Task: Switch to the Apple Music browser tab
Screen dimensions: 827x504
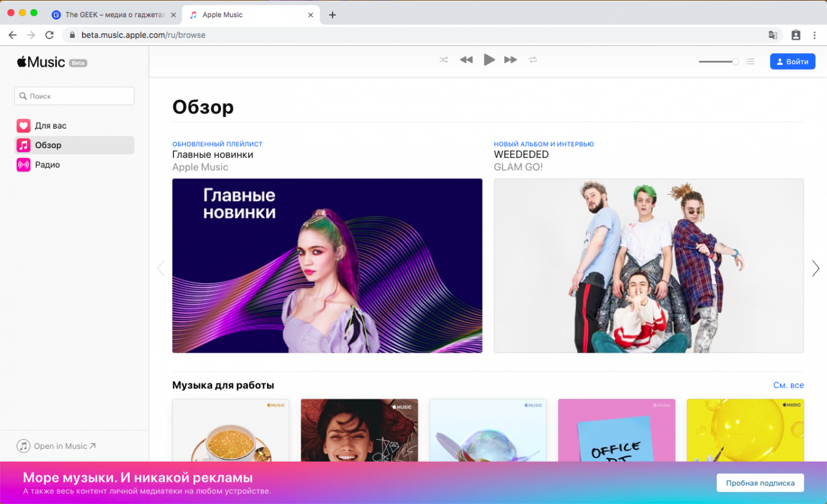Action: point(251,15)
